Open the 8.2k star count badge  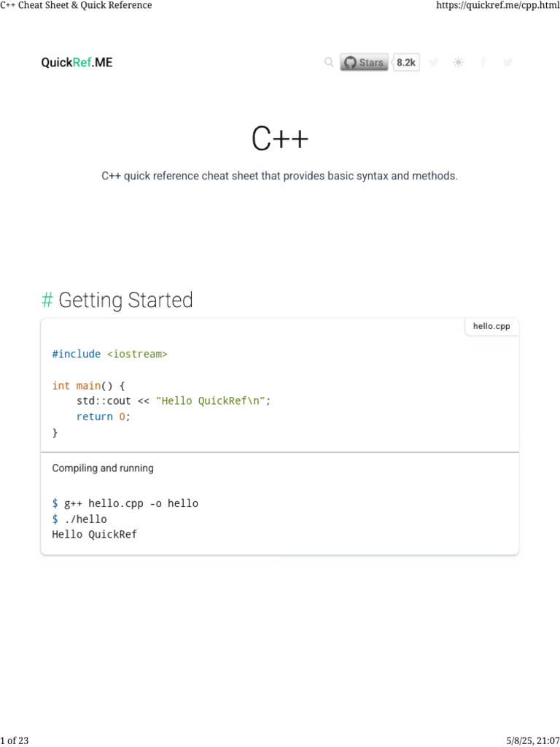point(405,63)
